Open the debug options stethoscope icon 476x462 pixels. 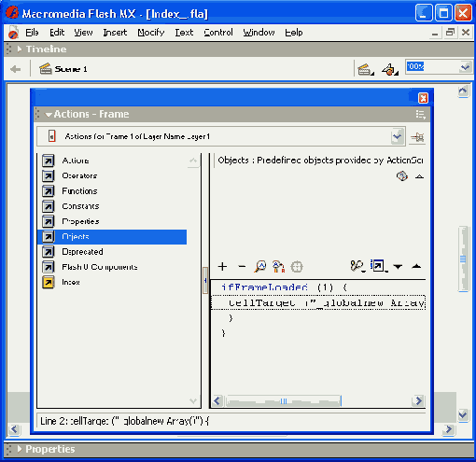coord(357,266)
